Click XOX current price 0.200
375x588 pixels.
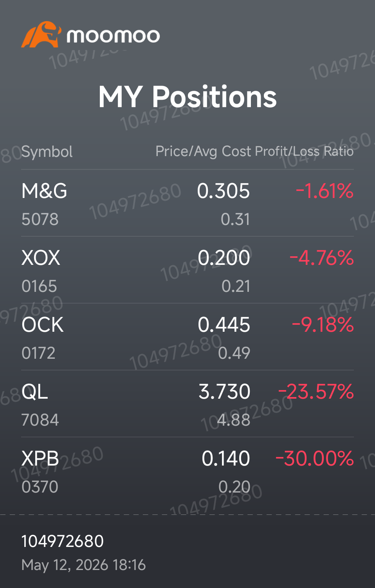224,258
